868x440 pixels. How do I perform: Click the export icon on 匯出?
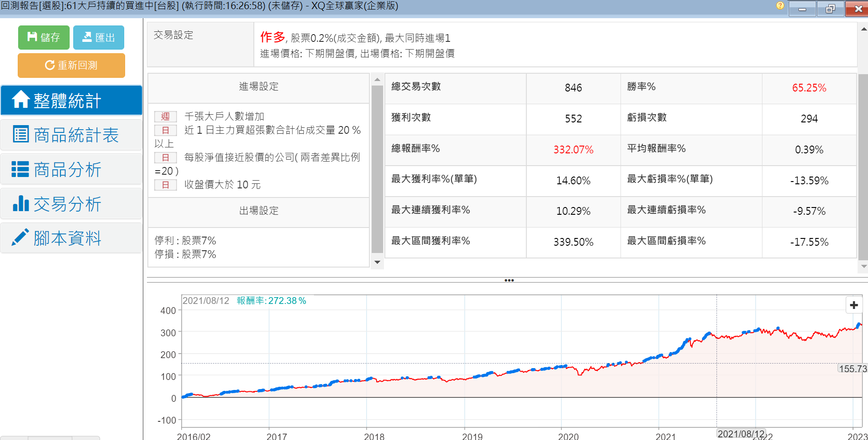tap(87, 37)
